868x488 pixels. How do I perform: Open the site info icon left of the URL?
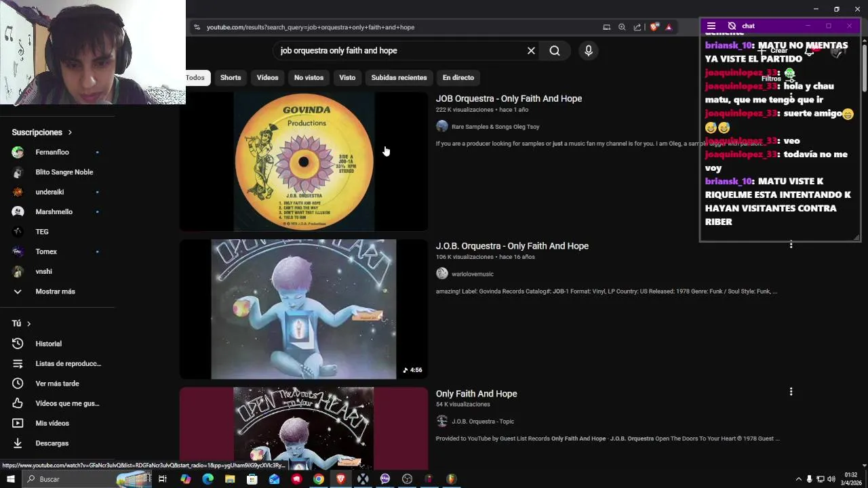click(x=197, y=27)
